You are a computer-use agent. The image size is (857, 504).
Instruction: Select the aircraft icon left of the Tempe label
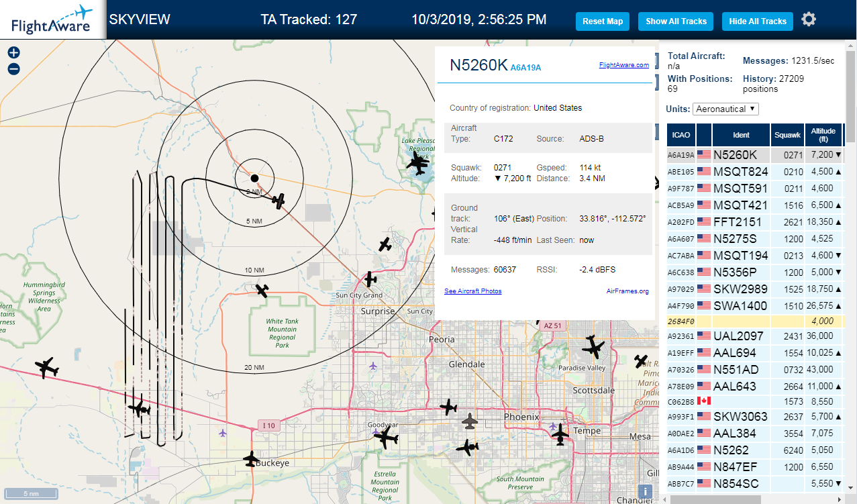560,434
